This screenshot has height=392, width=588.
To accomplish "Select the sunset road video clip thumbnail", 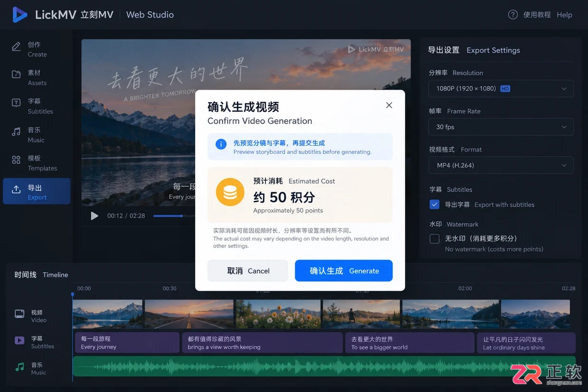I will pos(189,314).
